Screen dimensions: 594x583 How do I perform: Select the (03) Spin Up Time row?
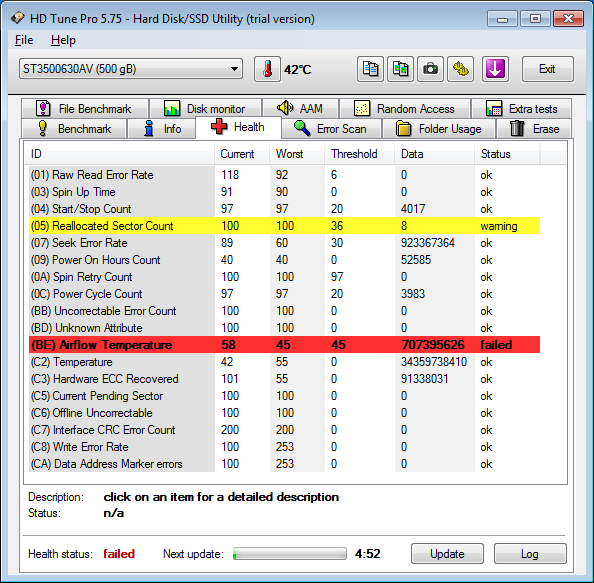click(x=284, y=192)
